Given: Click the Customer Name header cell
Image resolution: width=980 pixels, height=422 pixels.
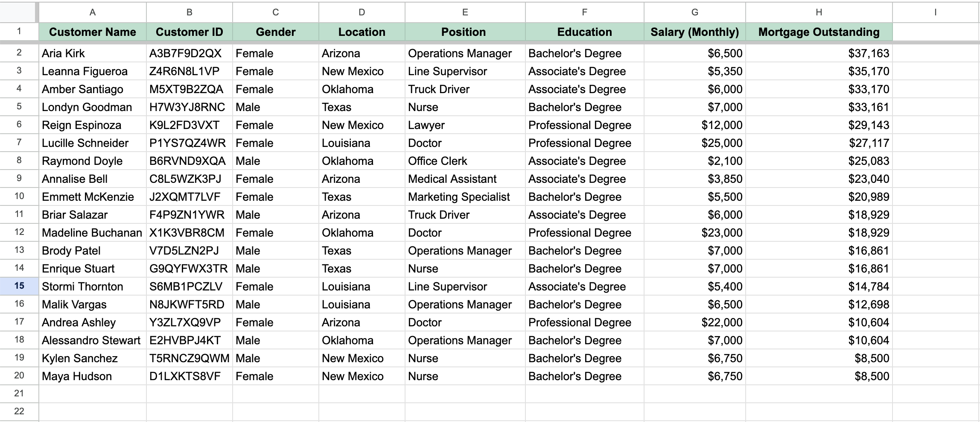Looking at the screenshot, I should point(92,32).
